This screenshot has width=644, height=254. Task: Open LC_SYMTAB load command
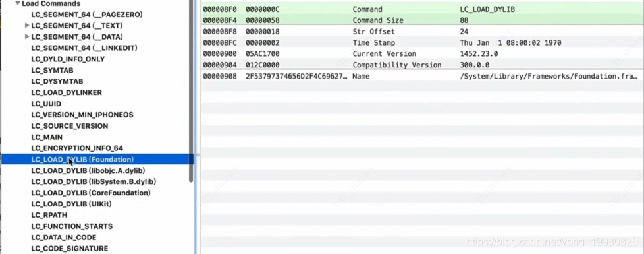(x=52, y=70)
